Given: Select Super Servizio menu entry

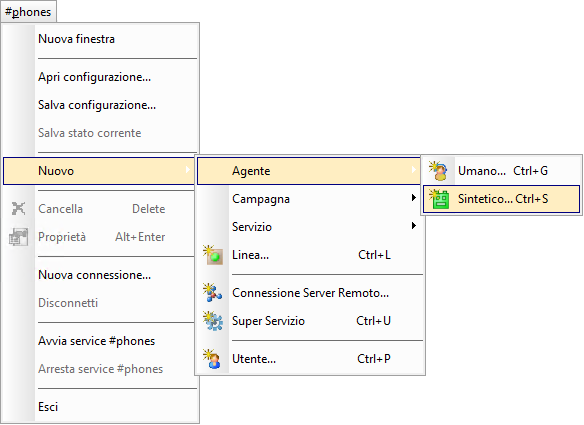Looking at the screenshot, I should point(310,321).
